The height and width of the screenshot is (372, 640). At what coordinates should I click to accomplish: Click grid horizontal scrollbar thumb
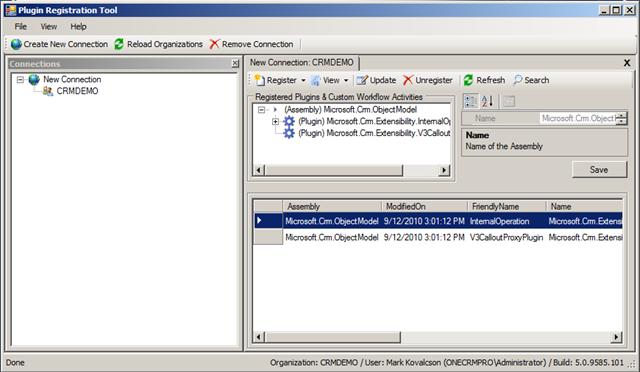(333, 337)
